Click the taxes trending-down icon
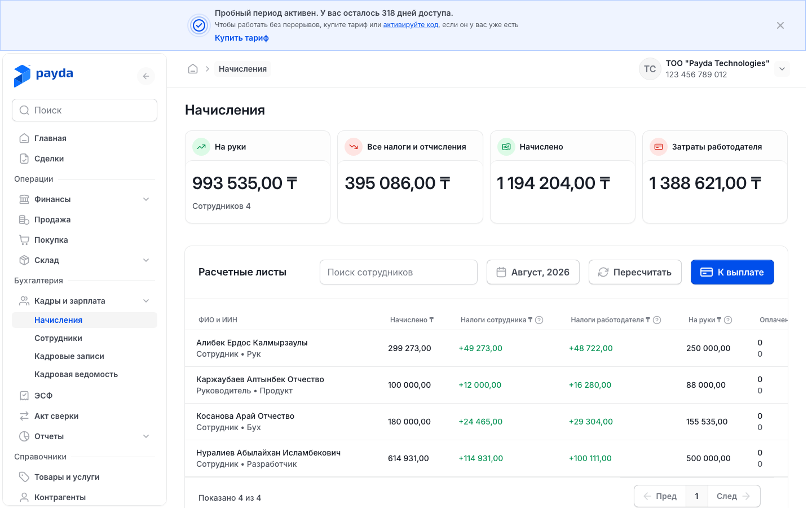This screenshot has height=508, width=812. pyautogui.click(x=354, y=147)
